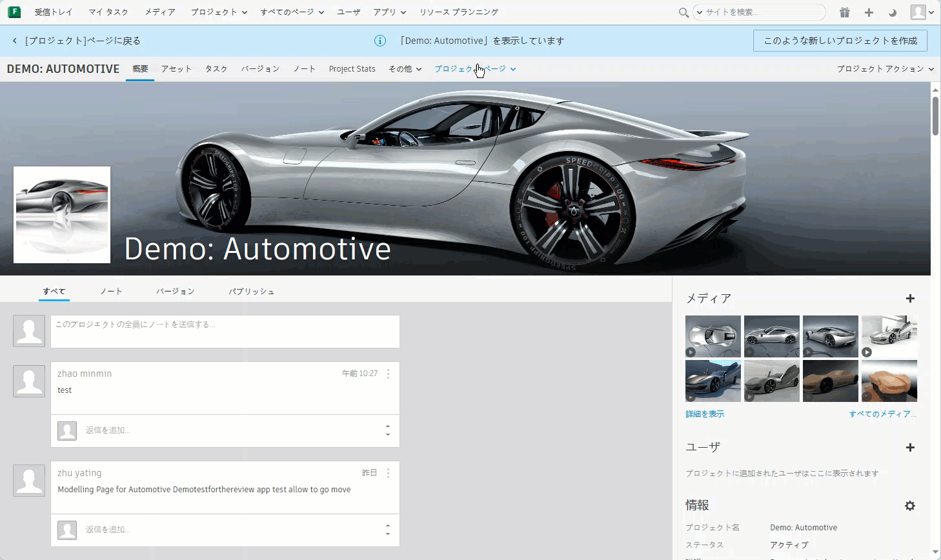Open info section gear settings
Viewport: 941px width, 560px height.
point(910,506)
